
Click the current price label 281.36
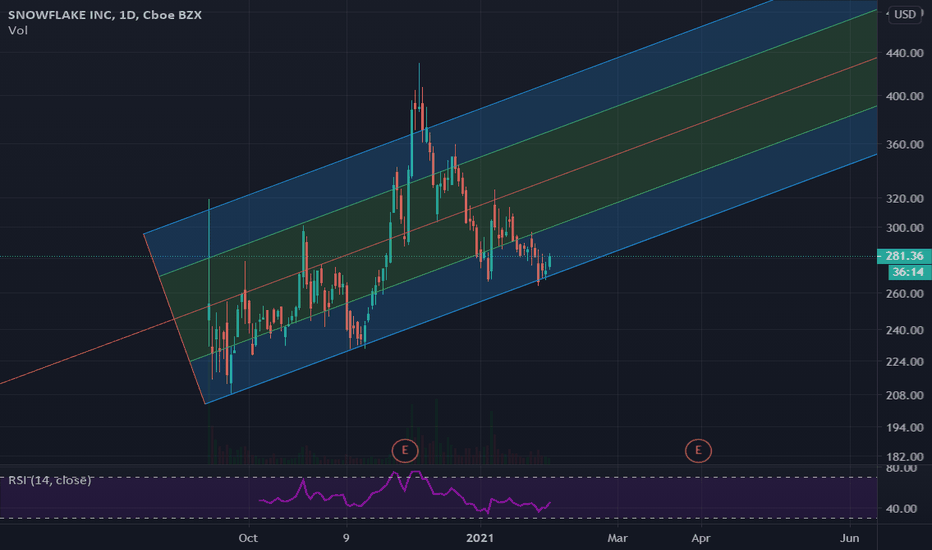(x=904, y=256)
